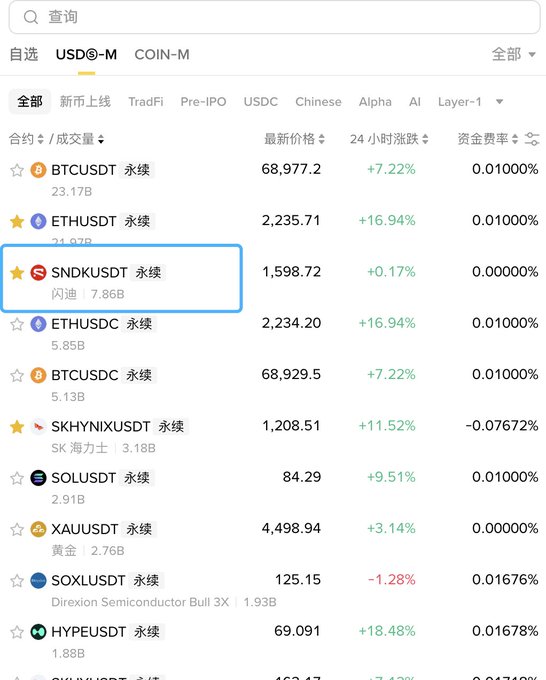Click the SOXLUSDT Direxion logo icon
The width and height of the screenshot is (546, 680).
[38, 581]
